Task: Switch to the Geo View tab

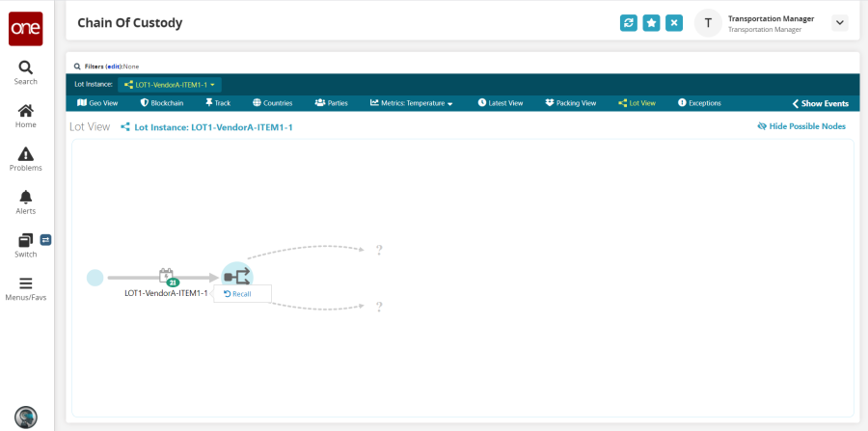Action: 97,103
